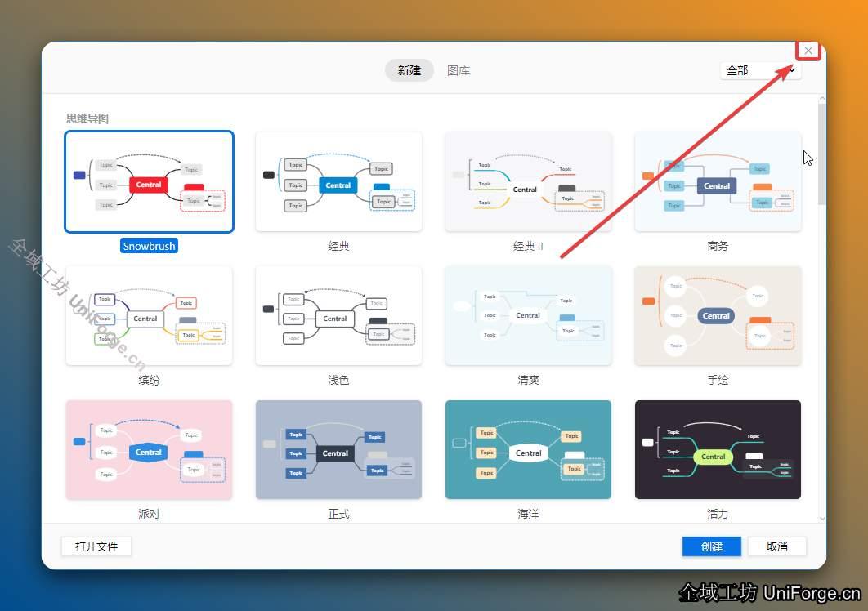868x611 pixels.
Task: Click the template list vertical scrollbar
Action: click(822, 154)
